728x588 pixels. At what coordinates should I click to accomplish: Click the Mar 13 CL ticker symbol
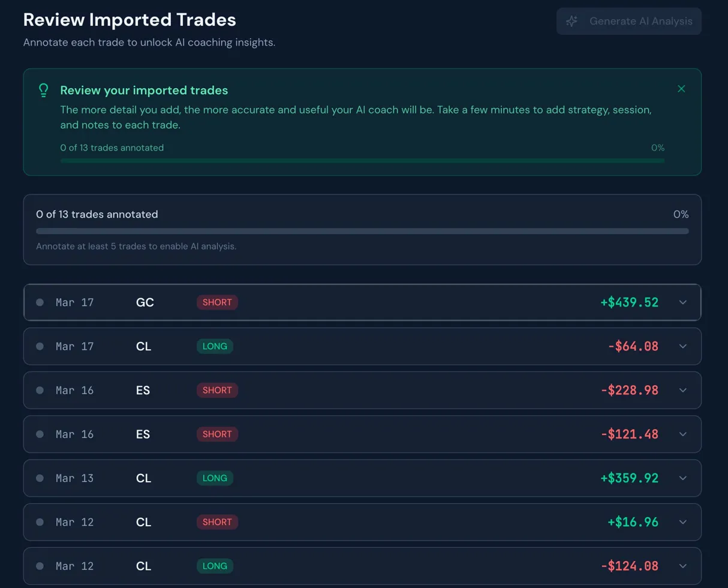(x=143, y=478)
